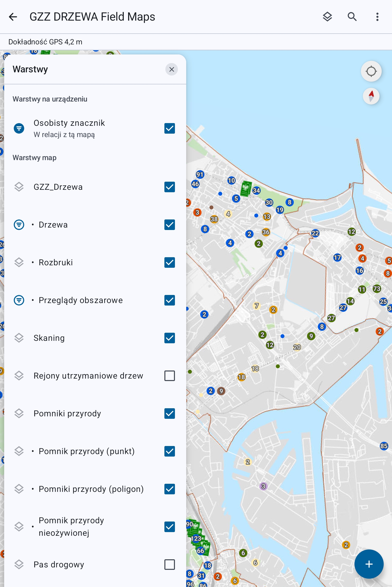Enable Rejony utrzymaniowe drzew layer
The width and height of the screenshot is (392, 587).
point(170,376)
